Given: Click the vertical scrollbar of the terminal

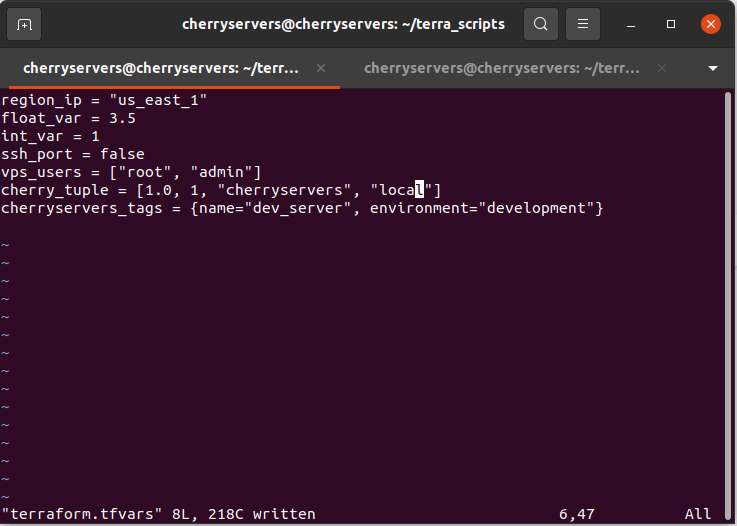Looking at the screenshot, I should (x=728, y=300).
